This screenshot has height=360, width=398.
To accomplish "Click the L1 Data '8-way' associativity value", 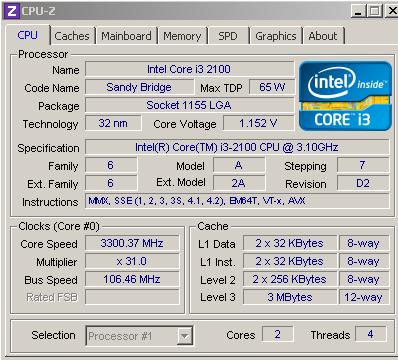I will pyautogui.click(x=364, y=243).
